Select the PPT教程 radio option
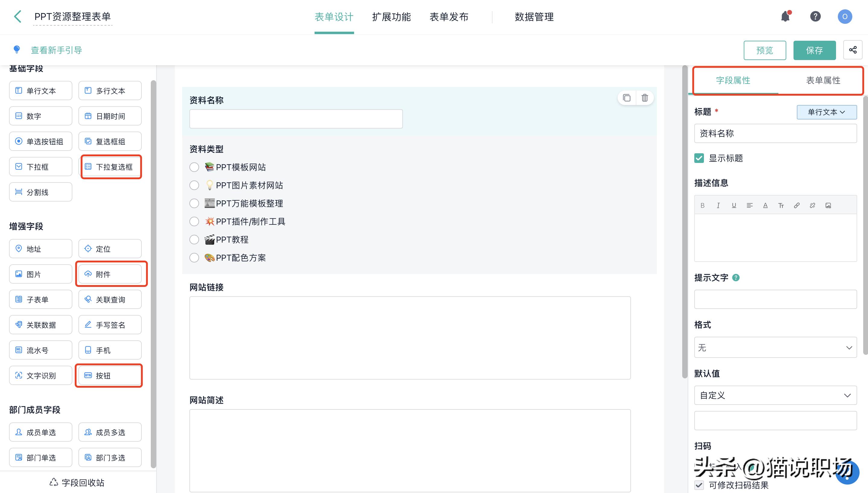 click(194, 239)
